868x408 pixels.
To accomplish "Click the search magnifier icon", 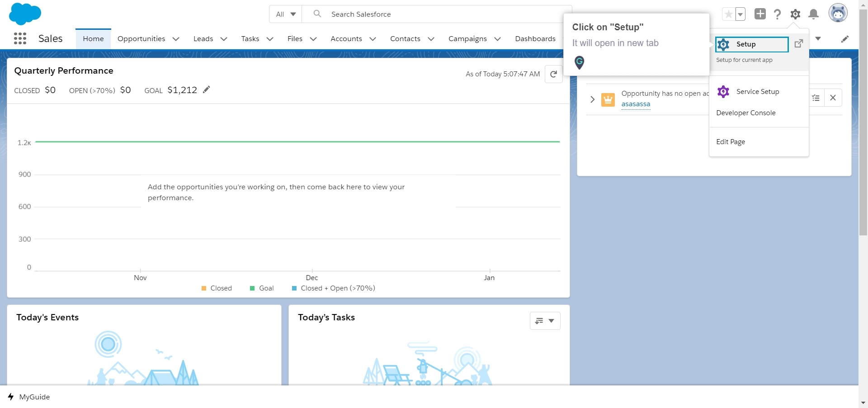I will click(317, 14).
